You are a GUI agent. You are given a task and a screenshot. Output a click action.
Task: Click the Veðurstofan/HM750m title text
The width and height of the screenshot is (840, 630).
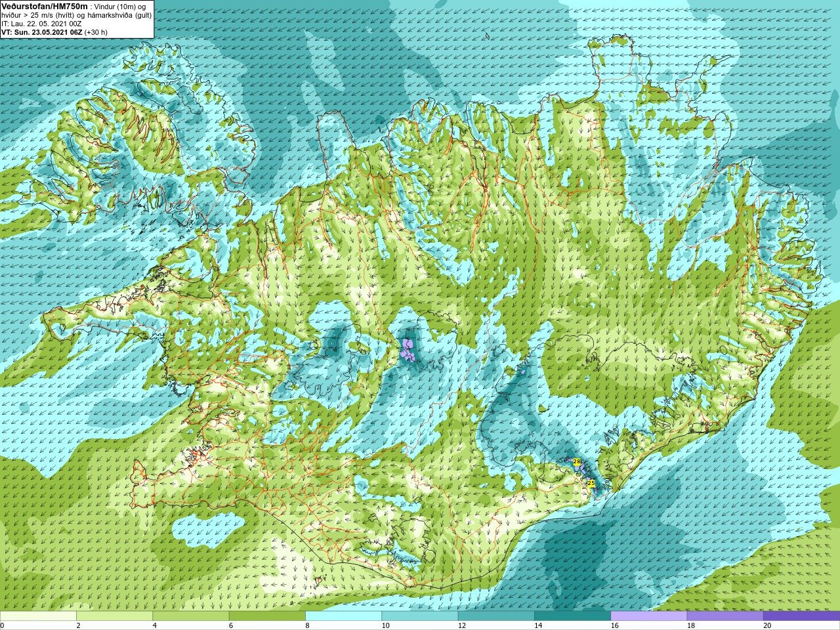pos(43,6)
